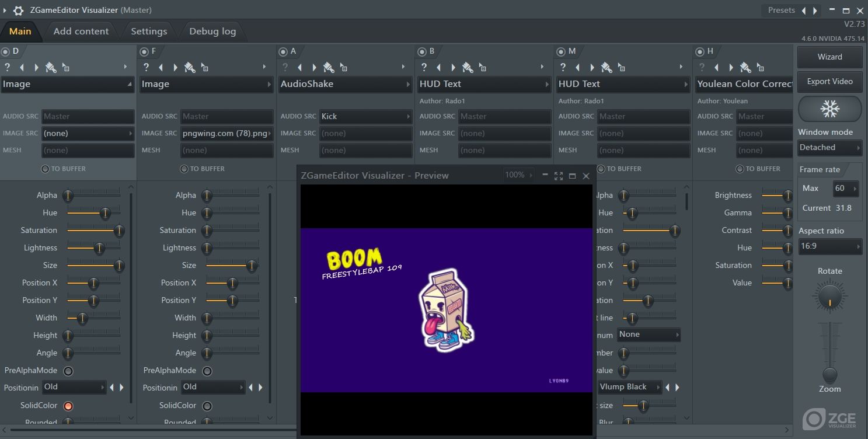This screenshot has width=868, height=439.
Task: Go to the next preset
Action: (x=815, y=11)
